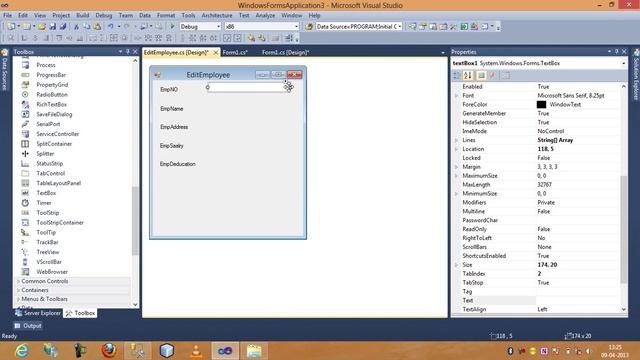640x360 pixels.
Task: Pin the Toolbox panel with auto-hide icon
Action: point(128,52)
